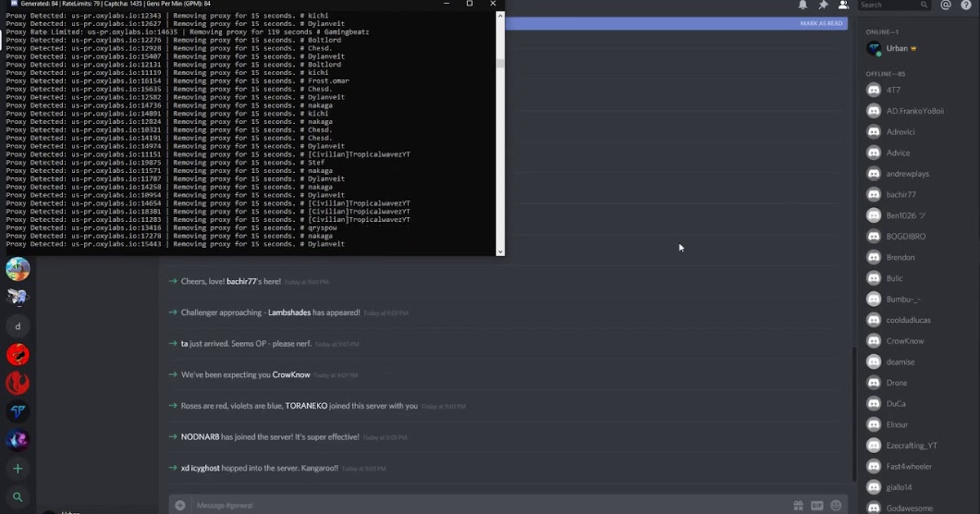Toggle the member list visibility icon

(844, 5)
